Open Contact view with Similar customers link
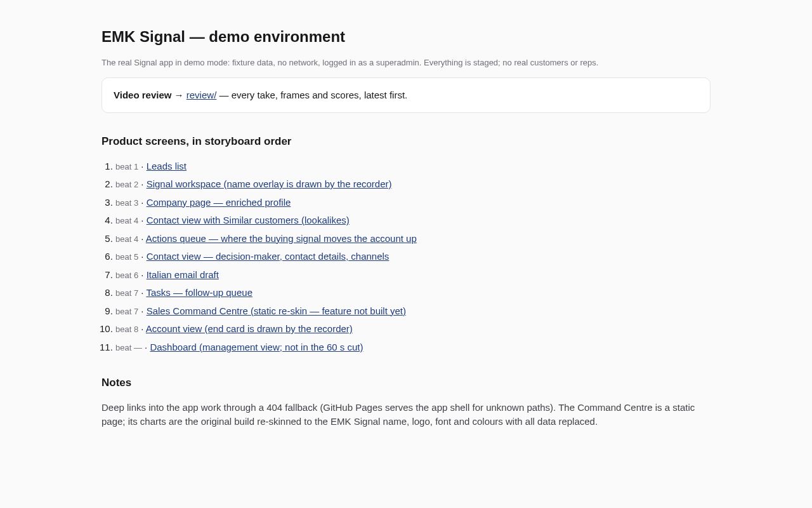The width and height of the screenshot is (812, 508). (x=247, y=220)
